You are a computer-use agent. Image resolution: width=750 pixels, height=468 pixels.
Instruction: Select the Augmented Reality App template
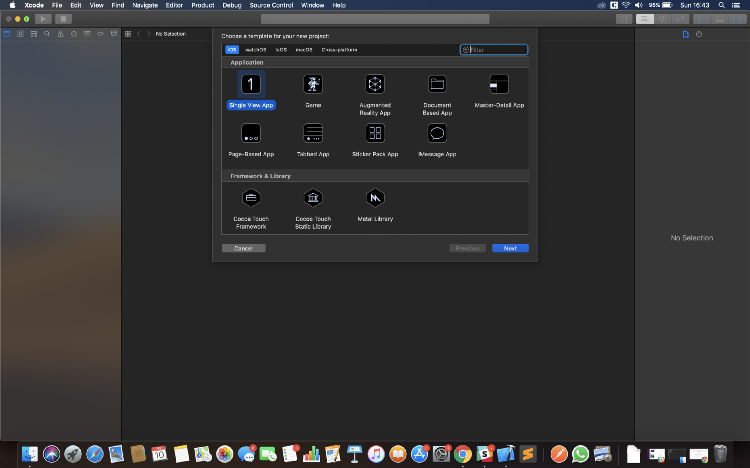375,95
